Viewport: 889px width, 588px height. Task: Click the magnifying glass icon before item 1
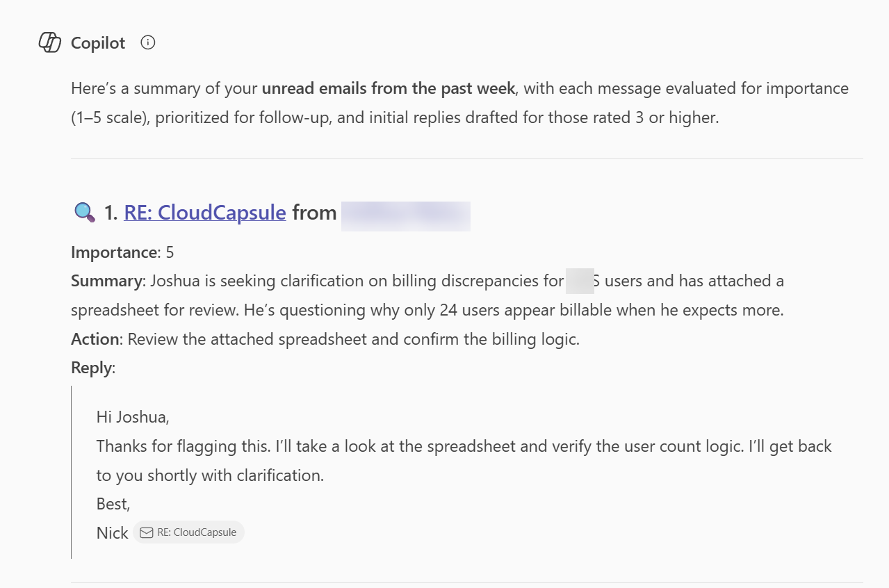coord(84,212)
